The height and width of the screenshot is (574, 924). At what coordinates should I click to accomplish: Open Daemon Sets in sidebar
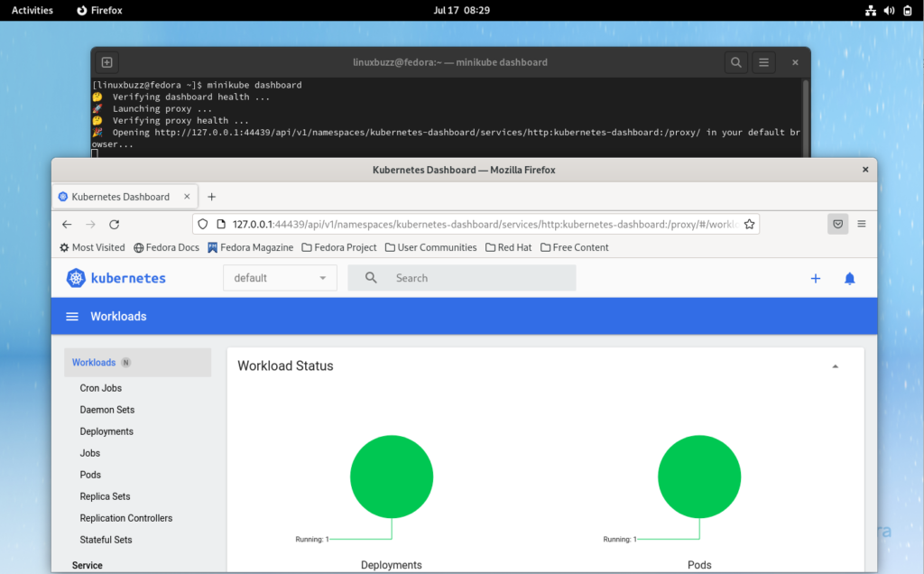(x=107, y=410)
